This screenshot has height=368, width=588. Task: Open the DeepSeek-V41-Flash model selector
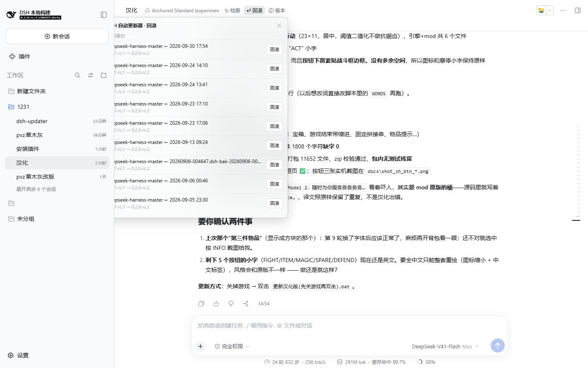[445, 346]
